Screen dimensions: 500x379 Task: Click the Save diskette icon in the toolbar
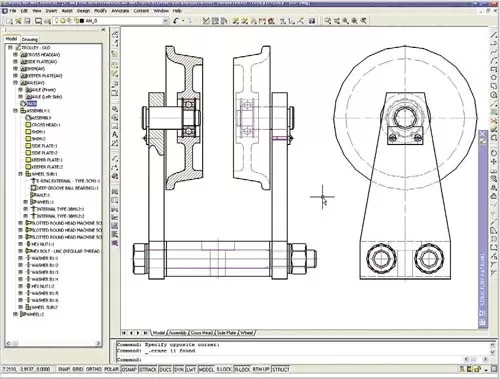(x=27, y=21)
